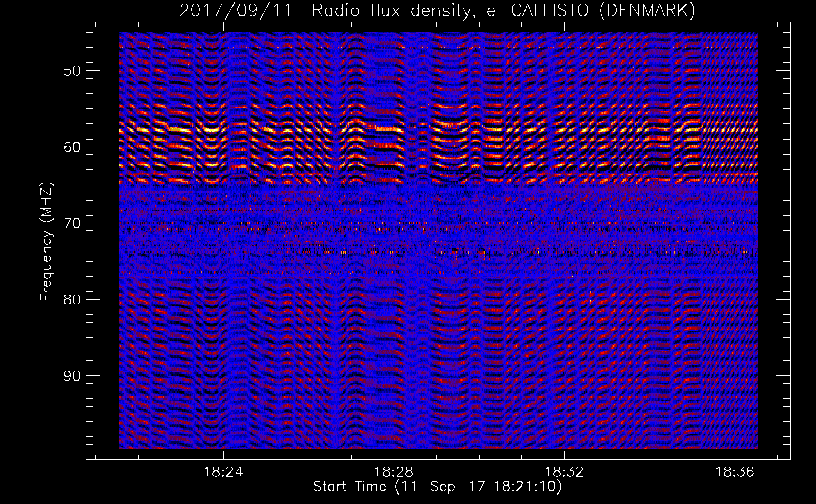Click the 18:24 time tick label
Screen dimensions: 816x504
click(x=223, y=472)
